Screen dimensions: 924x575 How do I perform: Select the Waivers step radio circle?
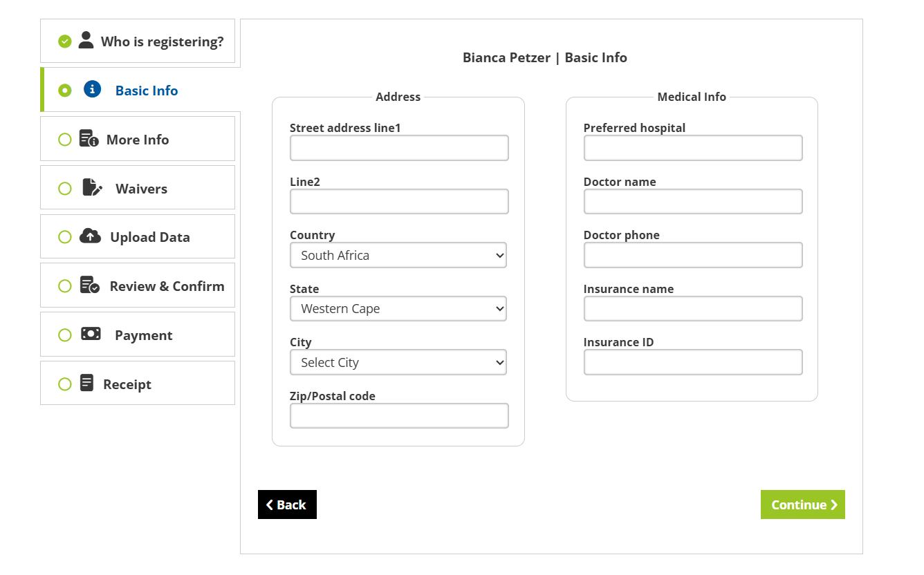point(65,189)
